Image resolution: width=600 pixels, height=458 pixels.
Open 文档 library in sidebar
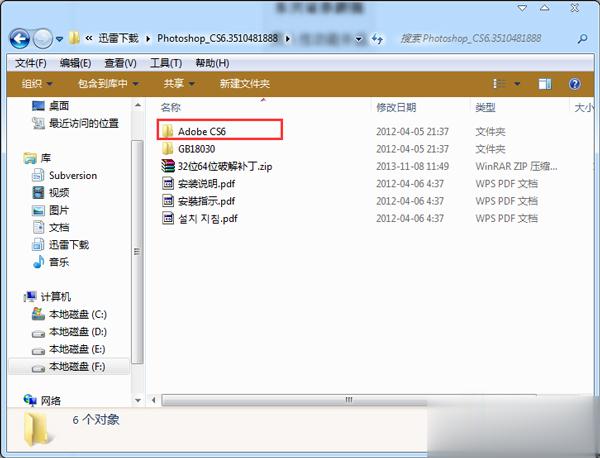coord(59,227)
